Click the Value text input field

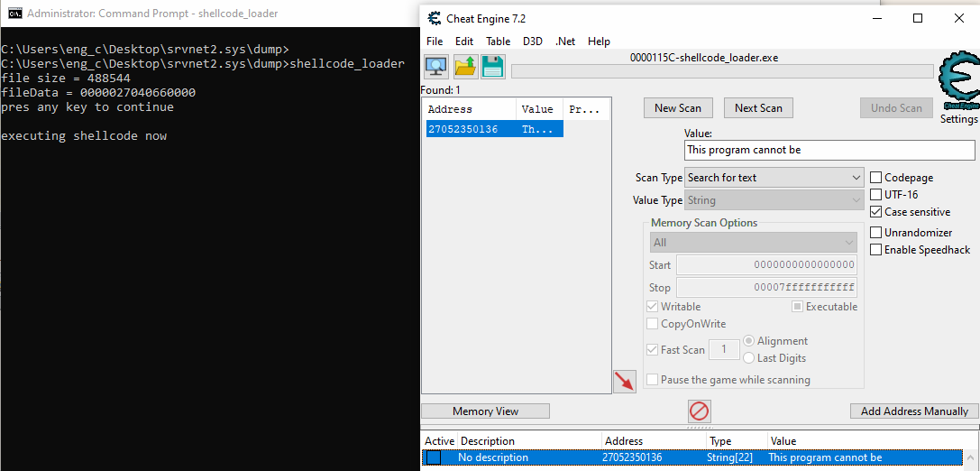point(829,150)
